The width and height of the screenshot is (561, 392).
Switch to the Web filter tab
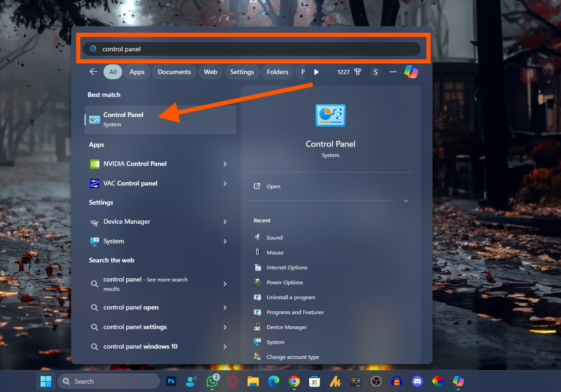click(x=210, y=72)
